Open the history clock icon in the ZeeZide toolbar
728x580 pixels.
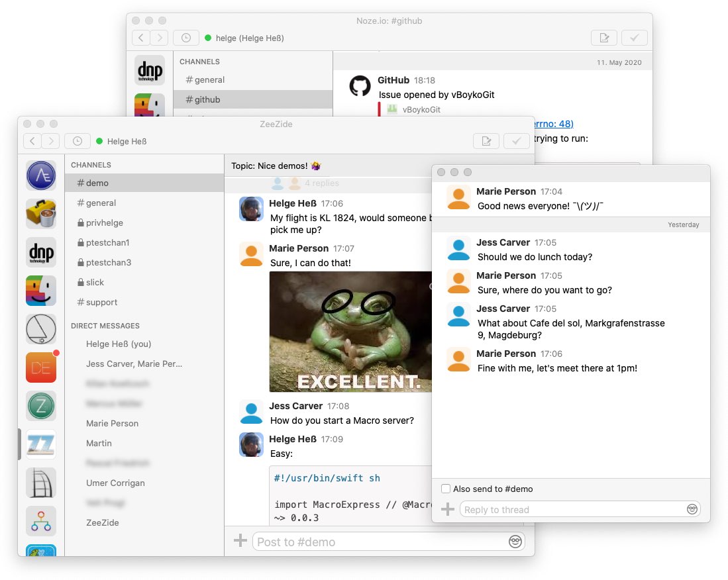click(78, 140)
